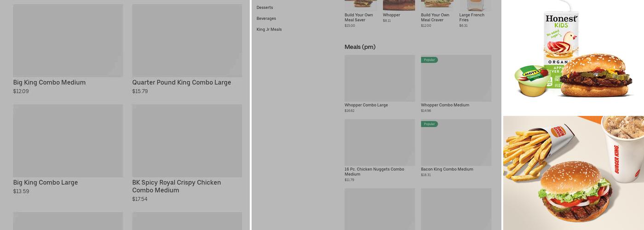Click the $15.79 price of Quarter Pound King Combo
Screen dimensions: 644x230
pos(140,91)
